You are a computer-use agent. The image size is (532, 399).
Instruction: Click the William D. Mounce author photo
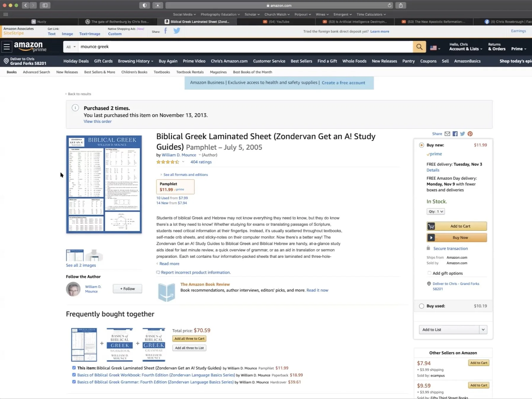tap(73, 289)
